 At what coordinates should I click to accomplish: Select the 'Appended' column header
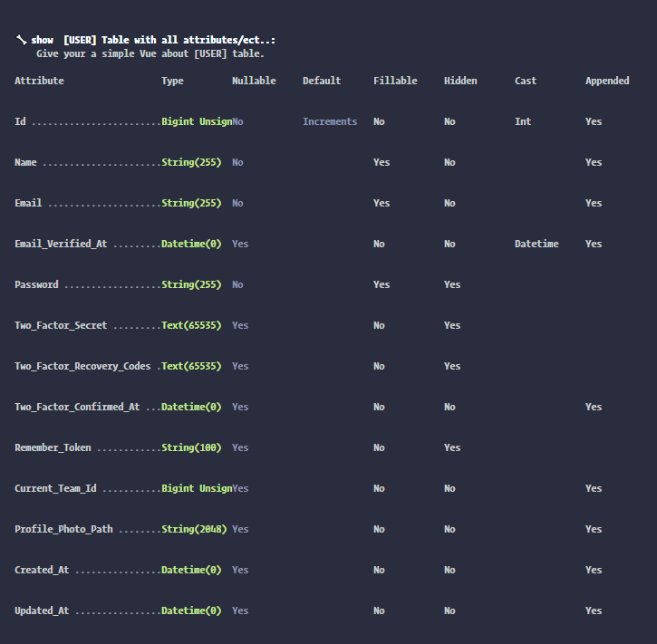coord(607,81)
